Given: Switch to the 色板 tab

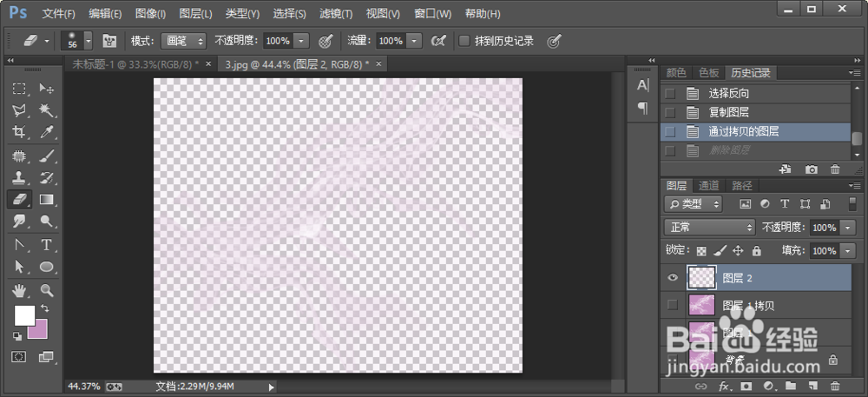Looking at the screenshot, I should click(708, 72).
